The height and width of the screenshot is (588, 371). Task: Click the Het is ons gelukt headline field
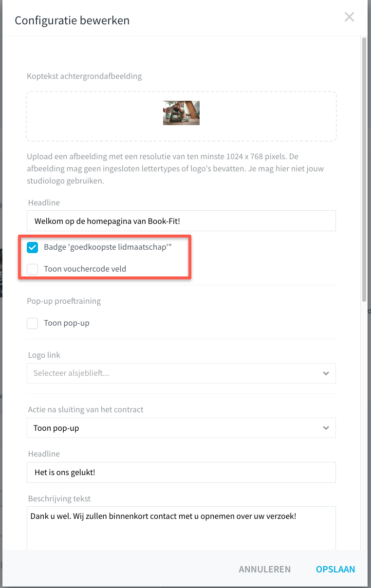(181, 472)
